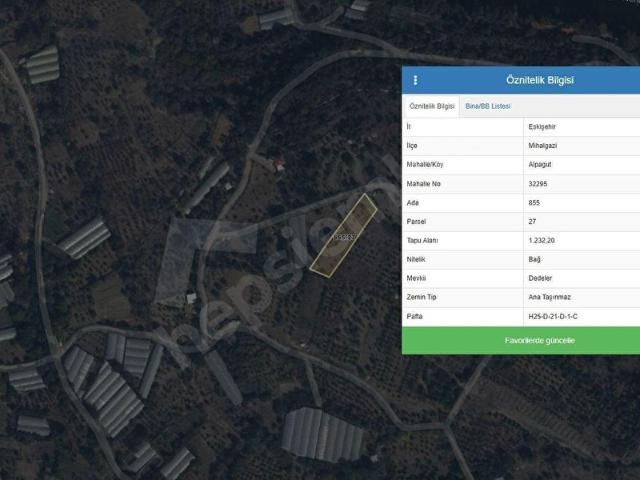
Task: Select the yellow outlined parcel on map
Action: (343, 236)
